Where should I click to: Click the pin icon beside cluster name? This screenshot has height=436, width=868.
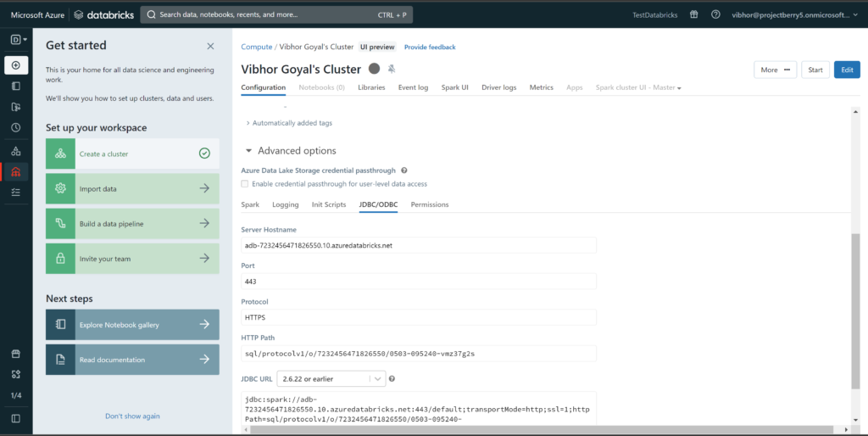[x=392, y=70]
